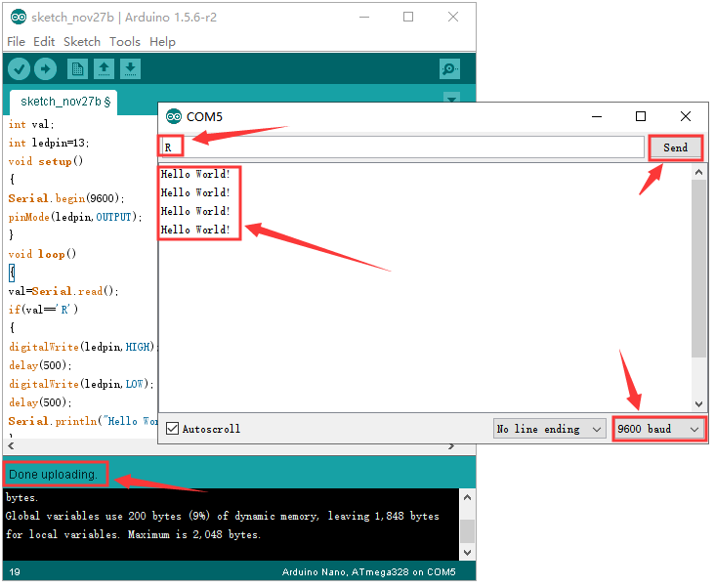The height and width of the screenshot is (588, 715).
Task: Click the void loop() code line
Action: tap(42, 254)
